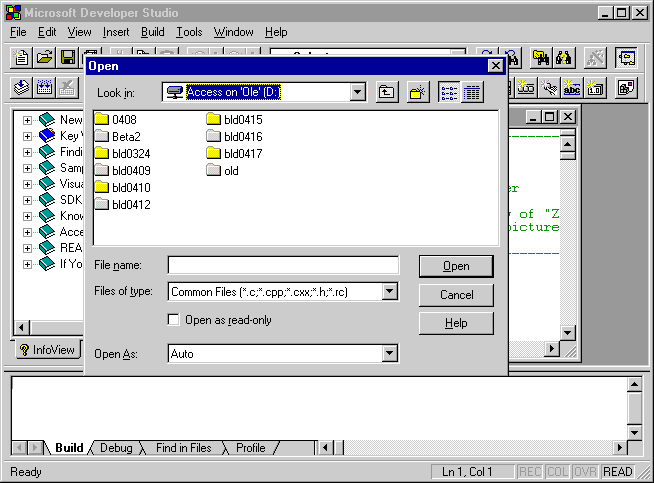Click the Up One Level folder icon

387,92
